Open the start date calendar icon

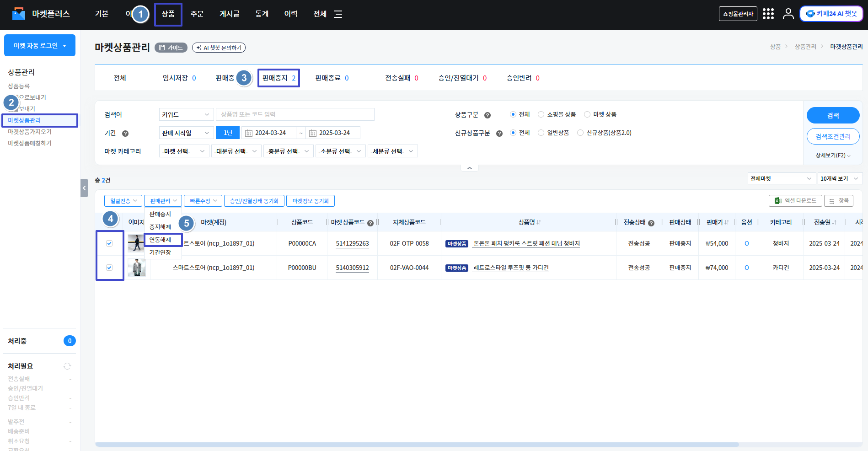click(x=249, y=133)
